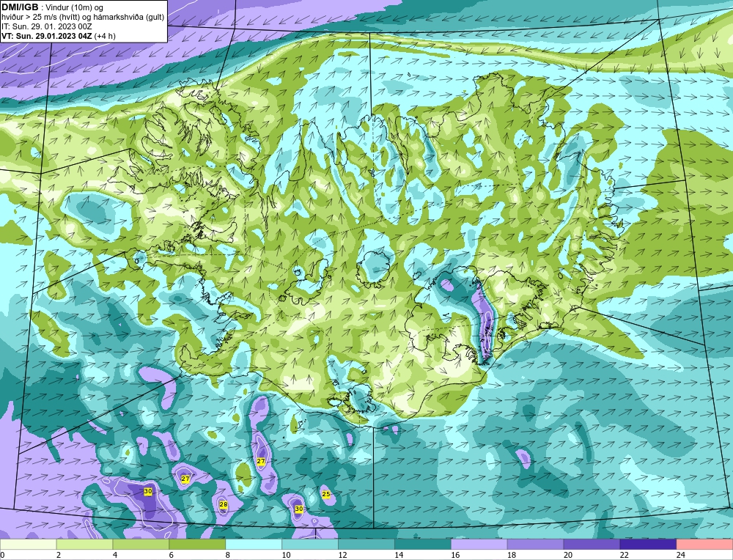Click the 0–2 m/s cream legend swatch
Screen dimensions: 733x560
[x=29, y=545]
